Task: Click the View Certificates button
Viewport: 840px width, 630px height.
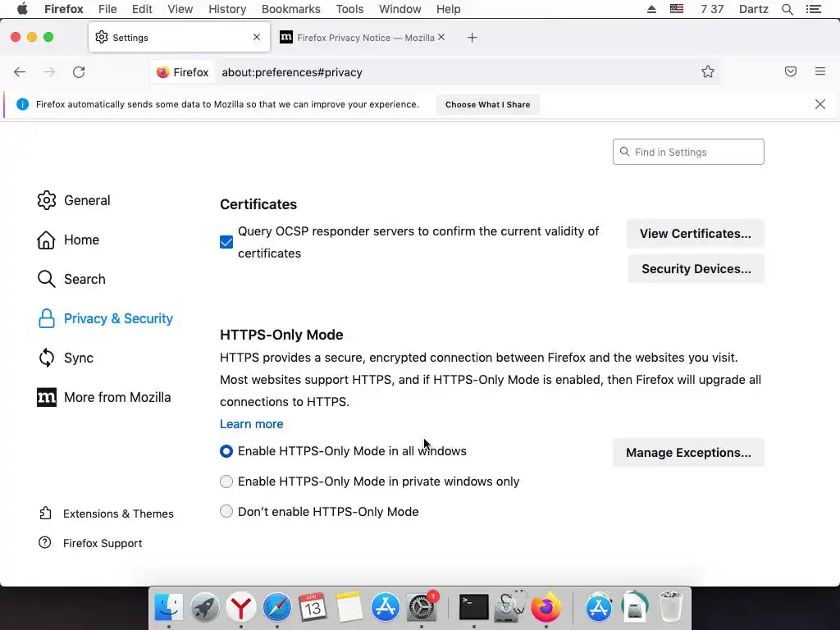Action: point(696,234)
